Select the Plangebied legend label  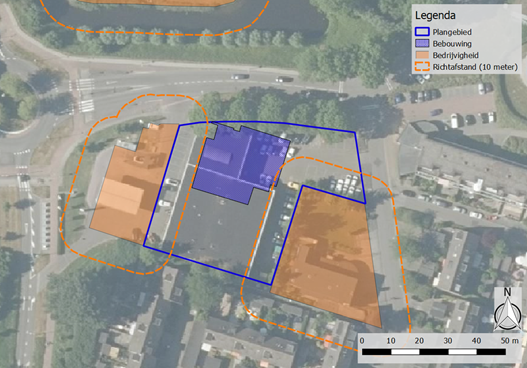(x=452, y=32)
